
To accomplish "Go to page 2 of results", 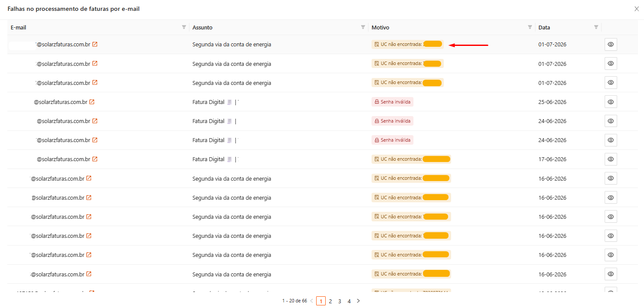I will [330, 301].
